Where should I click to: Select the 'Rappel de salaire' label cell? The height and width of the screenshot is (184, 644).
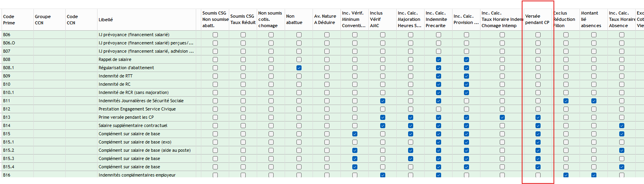[x=115, y=59]
